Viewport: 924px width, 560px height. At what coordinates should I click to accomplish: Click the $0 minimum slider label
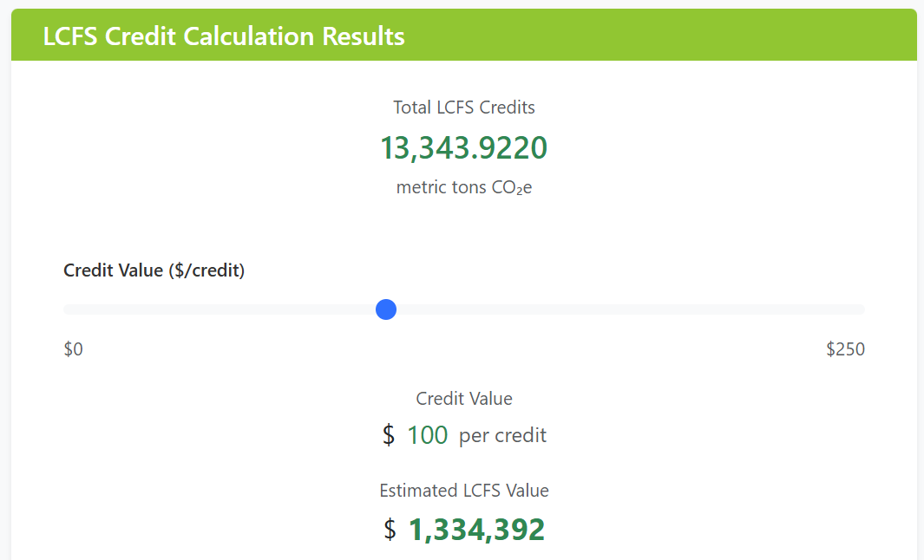click(x=74, y=349)
